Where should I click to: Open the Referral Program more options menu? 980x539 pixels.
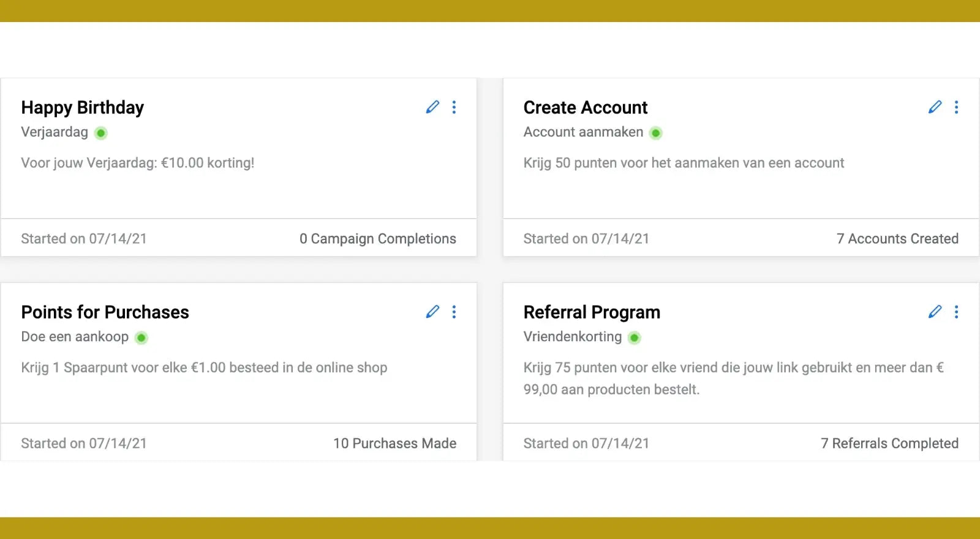point(956,312)
